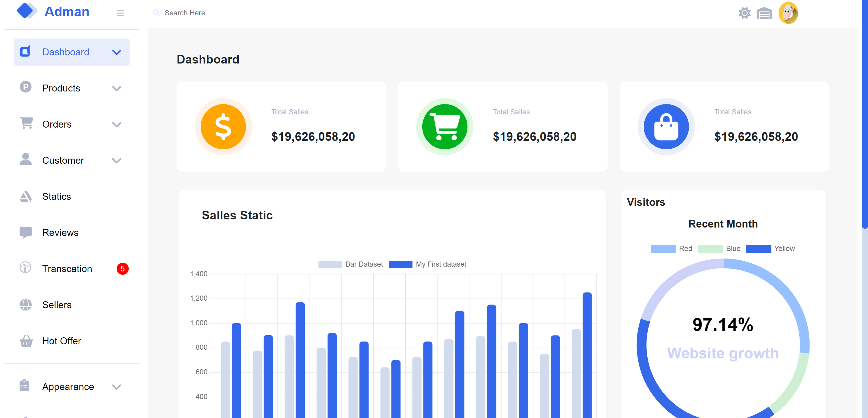Expand the Appearance menu chevron
This screenshot has height=418, width=868.
116,387
